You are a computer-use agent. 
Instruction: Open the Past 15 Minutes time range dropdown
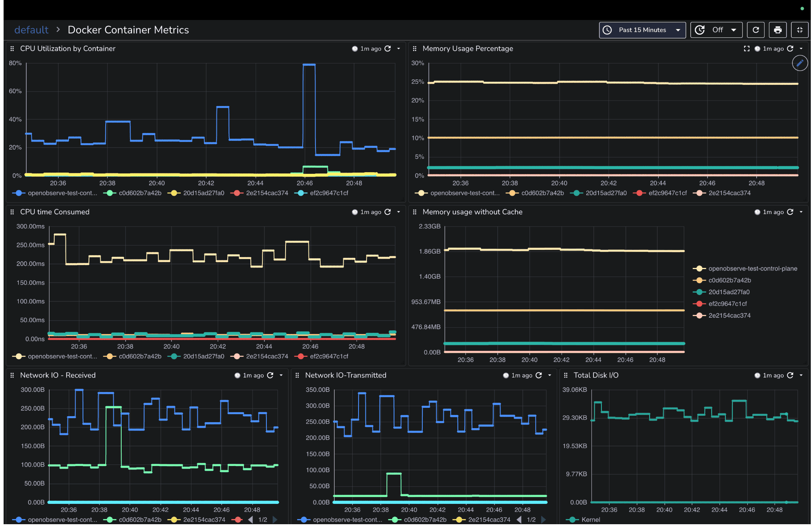[642, 30]
